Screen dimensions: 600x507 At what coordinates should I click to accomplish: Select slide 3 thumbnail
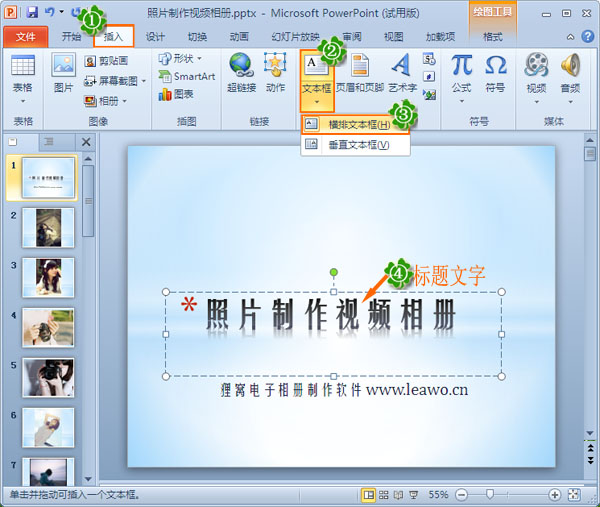pyautogui.click(x=48, y=277)
